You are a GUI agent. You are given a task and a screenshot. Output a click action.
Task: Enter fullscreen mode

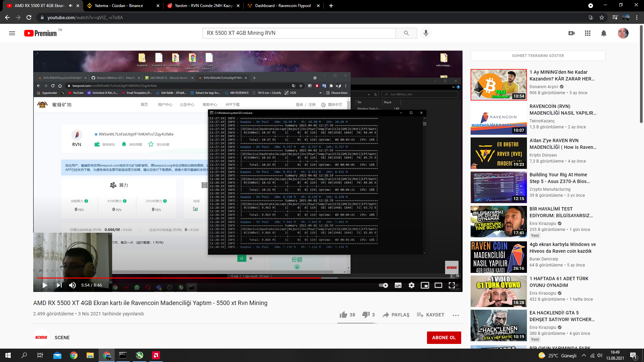452,285
